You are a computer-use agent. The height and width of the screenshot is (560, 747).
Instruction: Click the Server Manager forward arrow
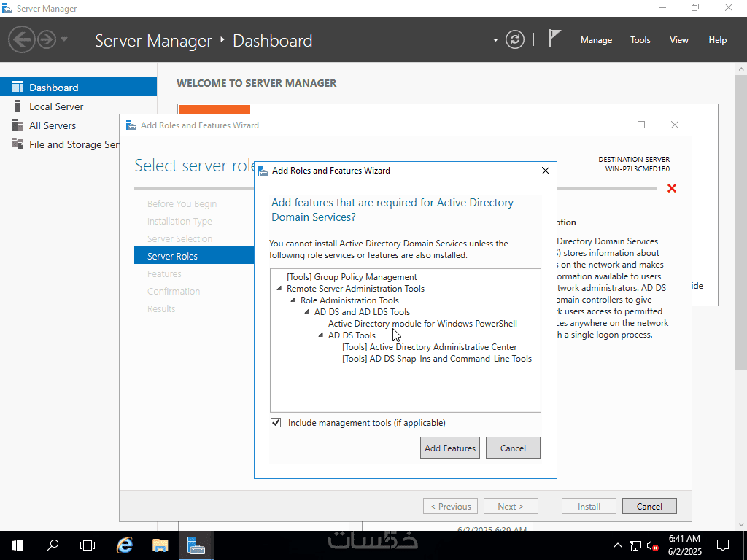(x=47, y=39)
